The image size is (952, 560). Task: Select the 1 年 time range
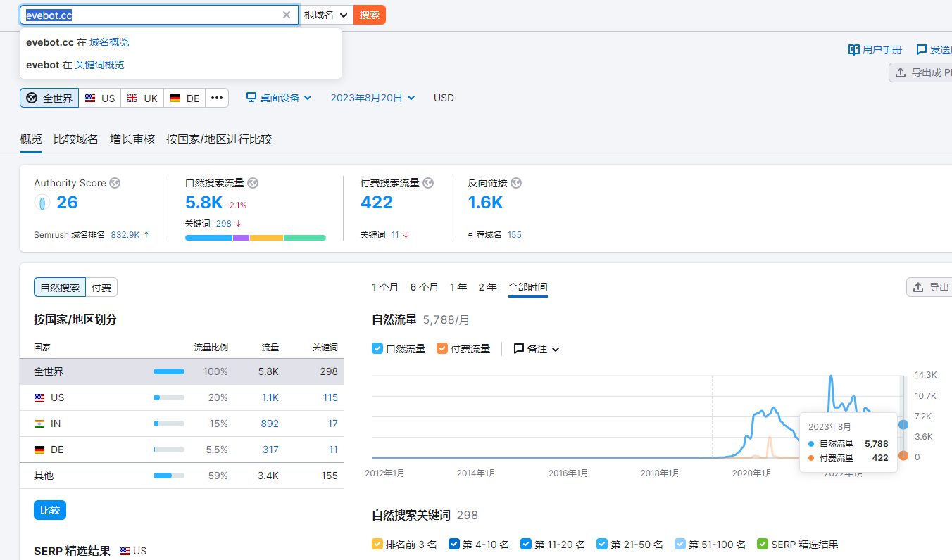[x=458, y=287]
